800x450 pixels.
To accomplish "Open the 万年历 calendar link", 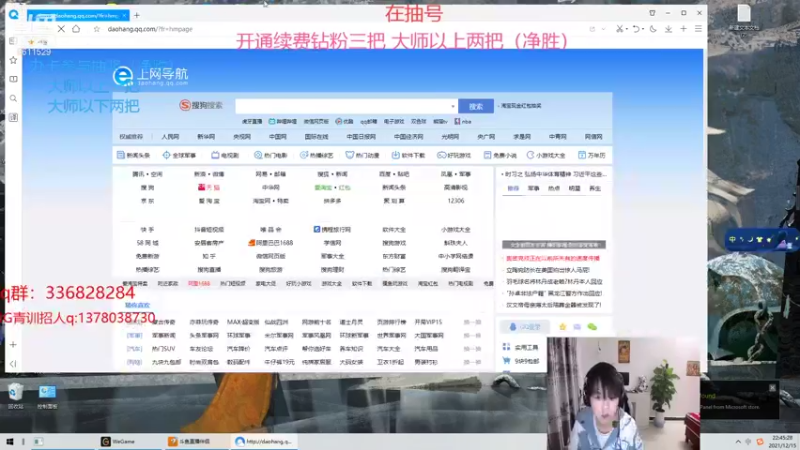I will (x=591, y=155).
